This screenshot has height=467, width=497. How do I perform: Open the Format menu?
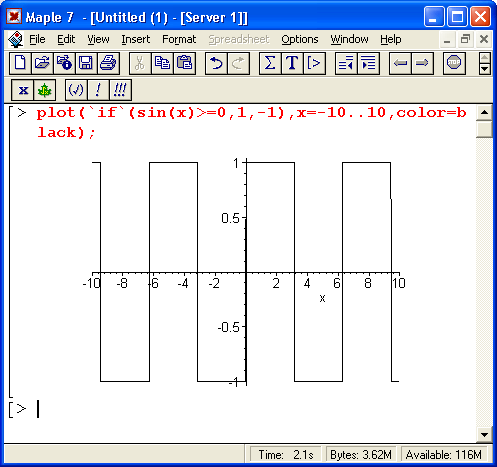(179, 39)
